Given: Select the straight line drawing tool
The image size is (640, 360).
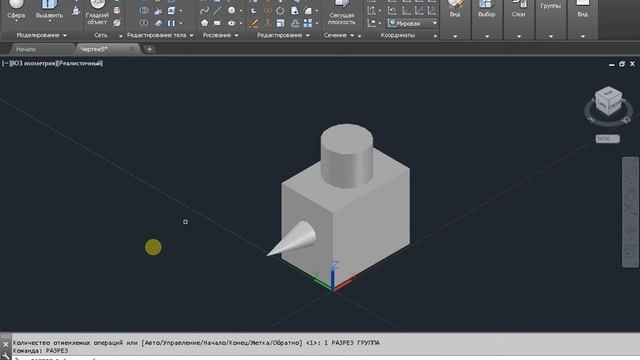Looking at the screenshot, I should (x=217, y=11).
